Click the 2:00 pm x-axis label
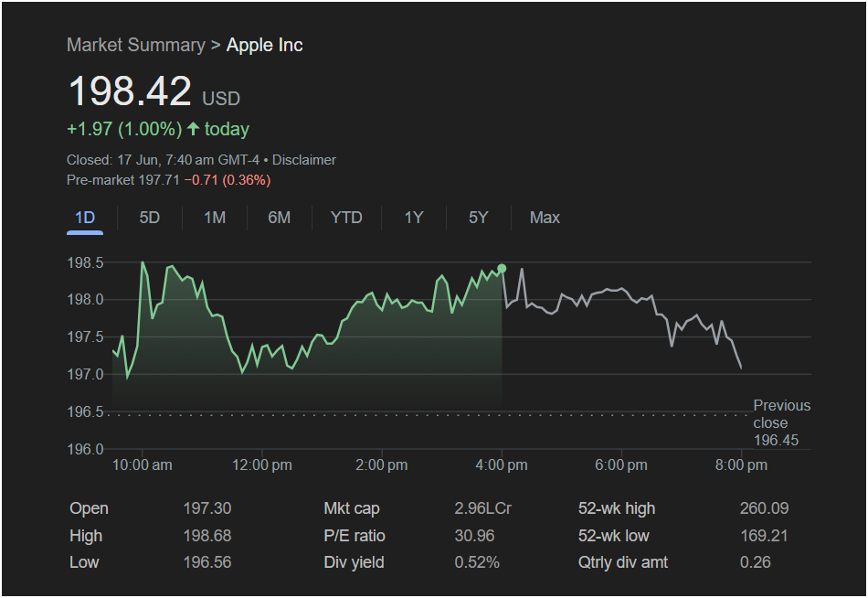This screenshot has width=868, height=598. (381, 465)
